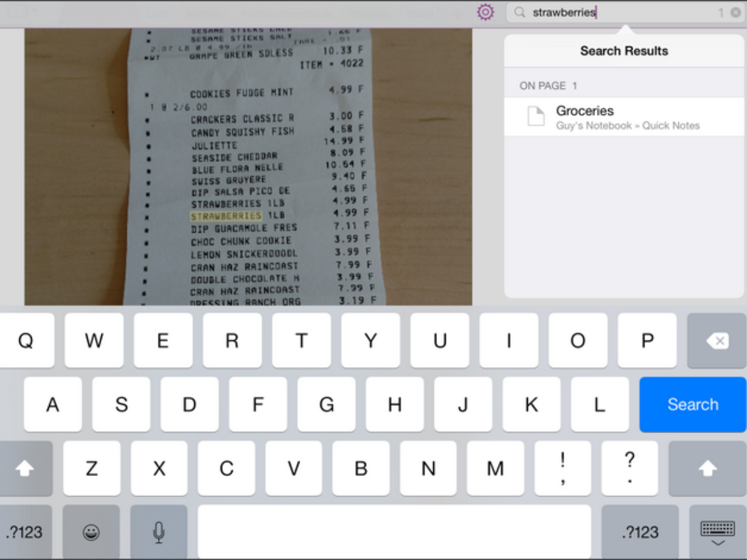The image size is (747, 560).
Task: Clear the search text with the X button
Action: tap(735, 12)
